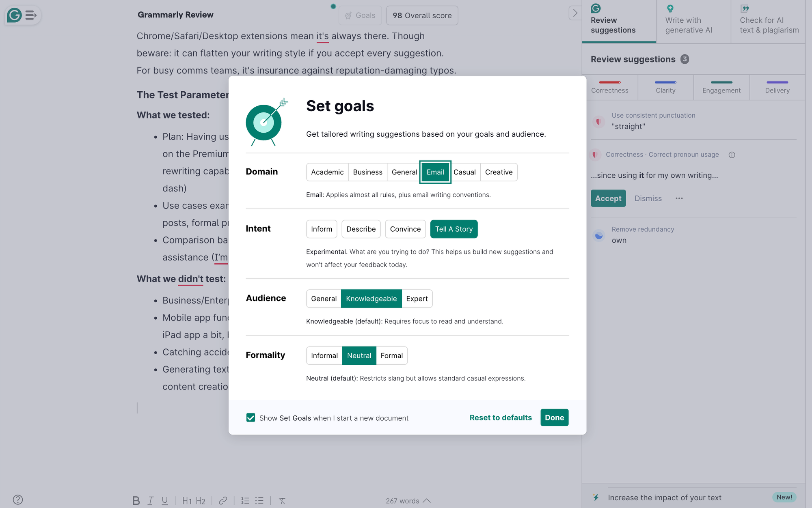Click the Grammarly Review document title
812x508 pixels.
175,15
